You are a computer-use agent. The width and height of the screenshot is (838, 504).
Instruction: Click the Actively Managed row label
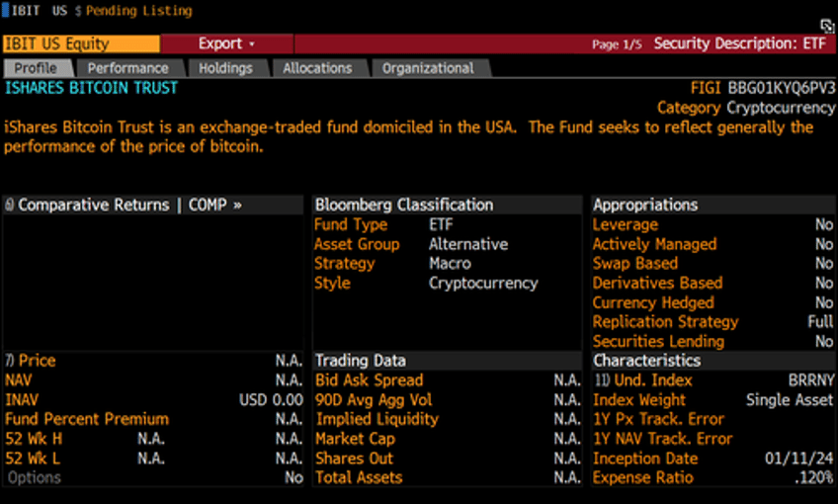[654, 244]
